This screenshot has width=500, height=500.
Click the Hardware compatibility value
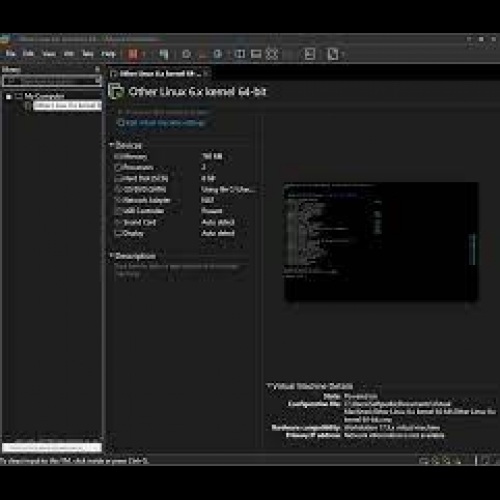[392, 428]
